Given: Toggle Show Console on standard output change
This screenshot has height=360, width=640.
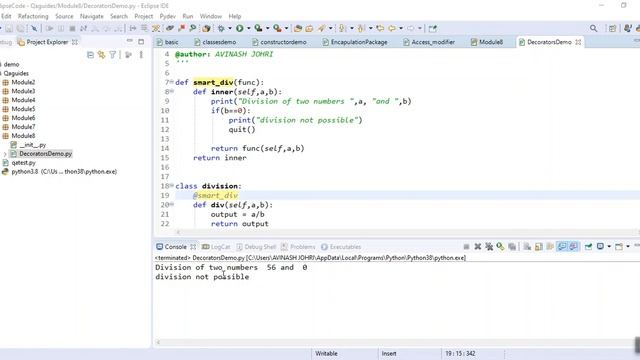Looking at the screenshot, I should (562, 247).
